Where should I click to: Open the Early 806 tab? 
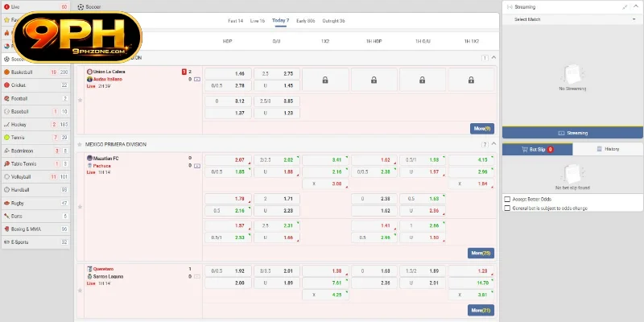point(306,21)
